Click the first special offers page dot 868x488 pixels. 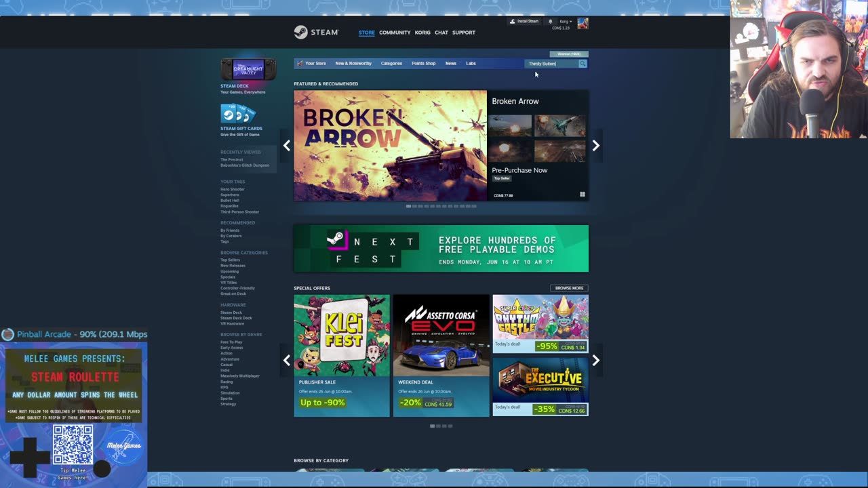(x=432, y=426)
